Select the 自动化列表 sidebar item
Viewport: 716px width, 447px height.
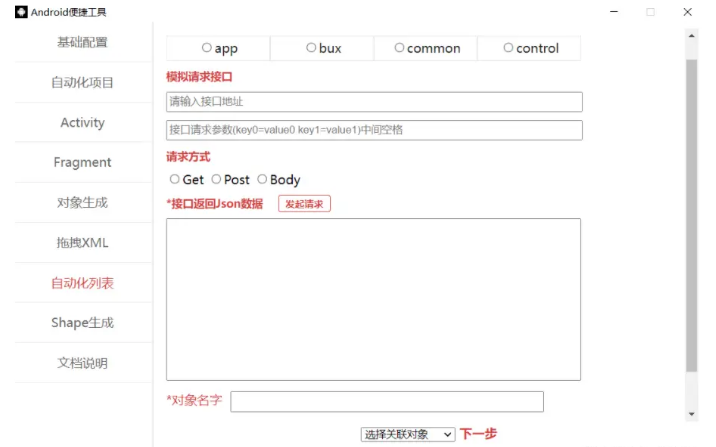pos(82,283)
